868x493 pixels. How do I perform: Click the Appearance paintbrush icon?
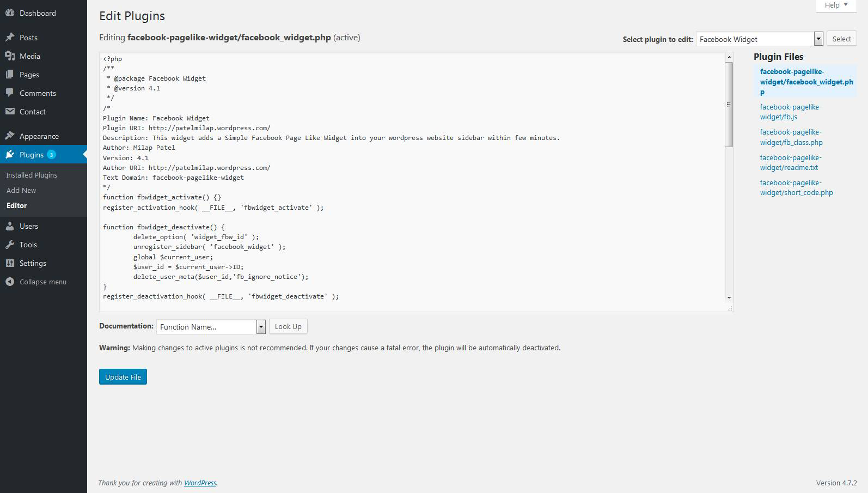pos(10,136)
